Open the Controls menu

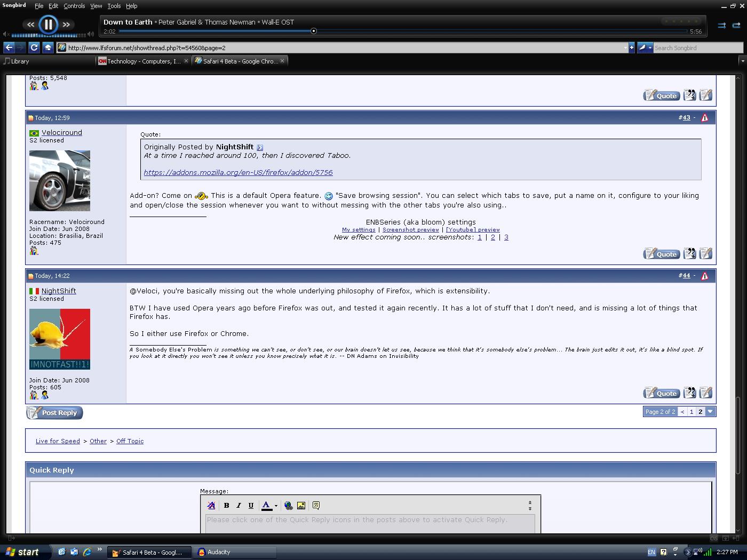tap(74, 6)
